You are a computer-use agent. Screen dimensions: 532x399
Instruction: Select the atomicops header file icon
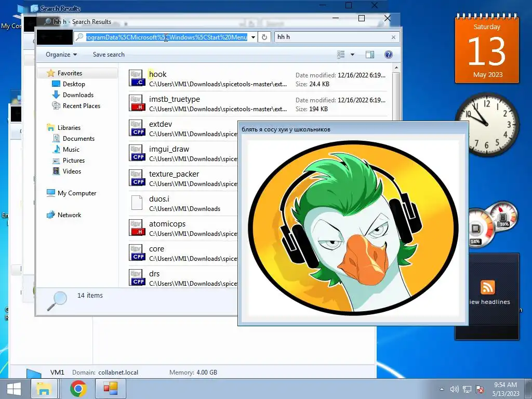137,228
